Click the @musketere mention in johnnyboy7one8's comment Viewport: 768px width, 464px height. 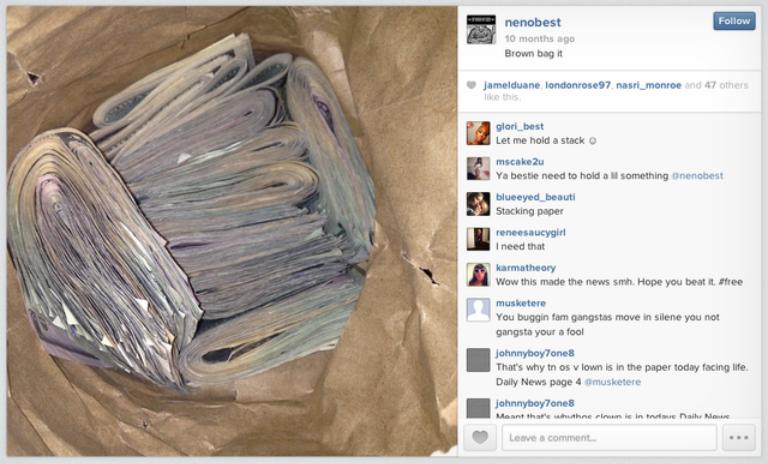point(612,382)
